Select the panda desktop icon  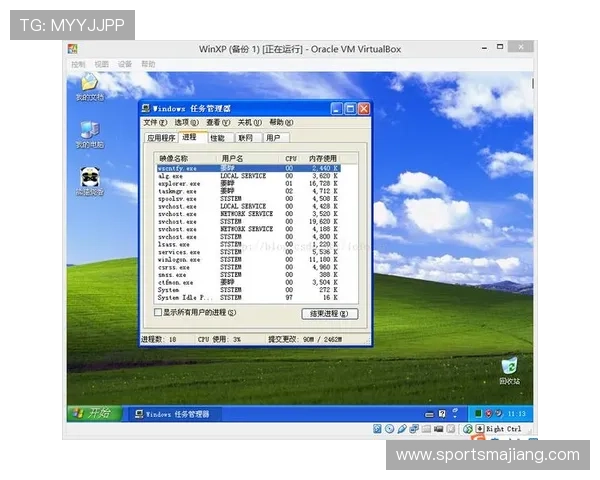coord(90,181)
